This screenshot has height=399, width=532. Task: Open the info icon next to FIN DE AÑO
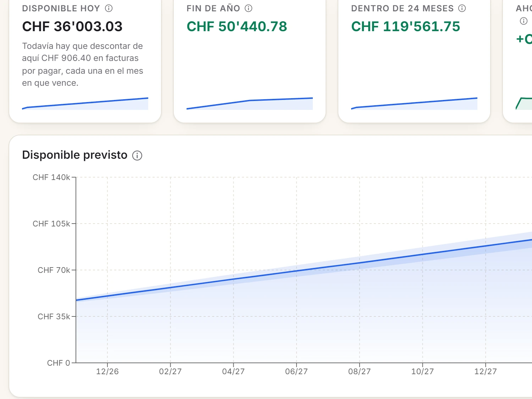tap(249, 8)
